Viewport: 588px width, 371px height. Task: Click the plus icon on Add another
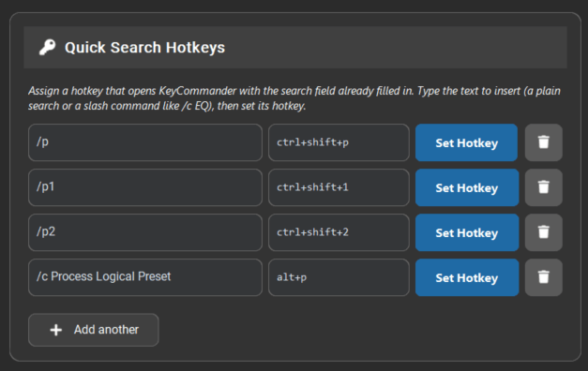[56, 330]
